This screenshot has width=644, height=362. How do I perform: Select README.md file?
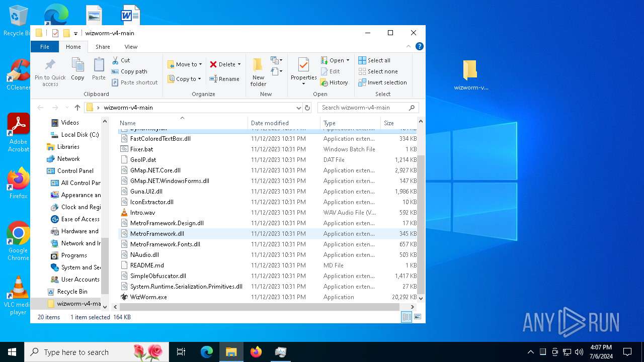tap(147, 265)
